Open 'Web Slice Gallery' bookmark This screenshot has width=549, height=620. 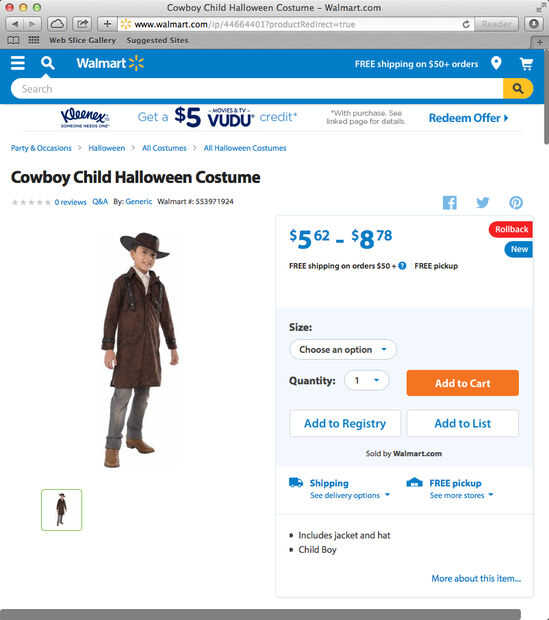click(x=83, y=40)
